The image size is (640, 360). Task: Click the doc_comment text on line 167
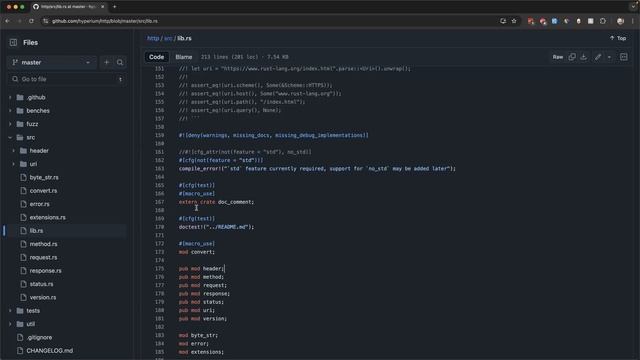236,202
